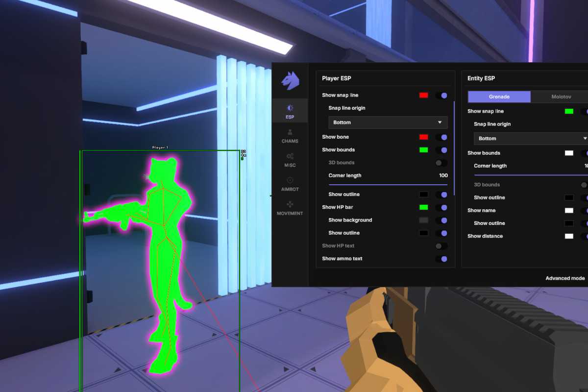
Task: Open the MISC gears section
Action: tap(290, 160)
